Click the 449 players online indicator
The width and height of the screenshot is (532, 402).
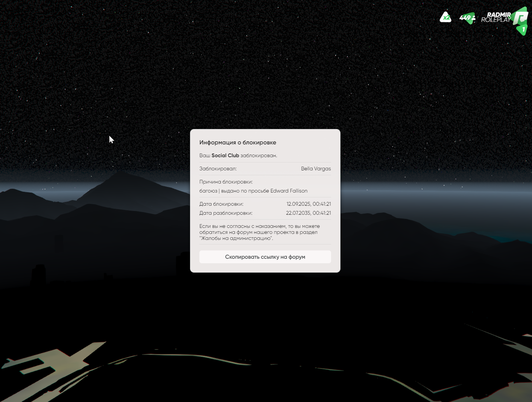coord(468,18)
